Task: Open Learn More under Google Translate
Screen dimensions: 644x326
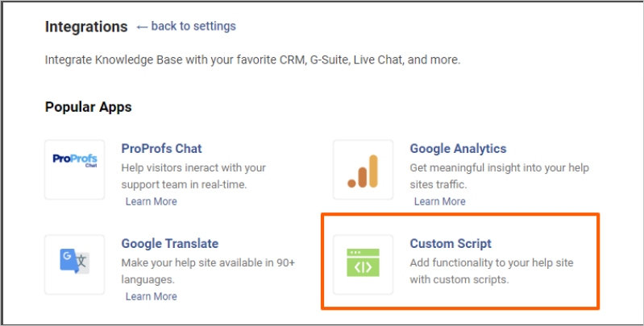Action: click(151, 296)
